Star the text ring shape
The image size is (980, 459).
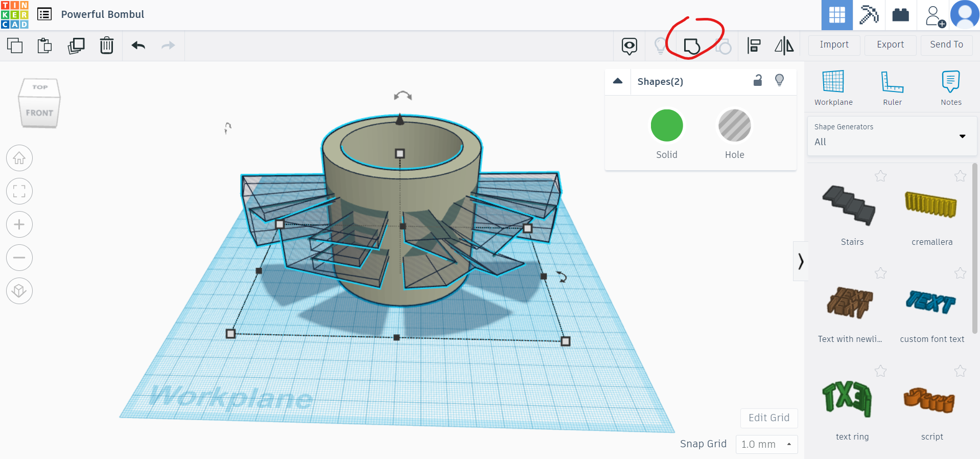pyautogui.click(x=880, y=371)
